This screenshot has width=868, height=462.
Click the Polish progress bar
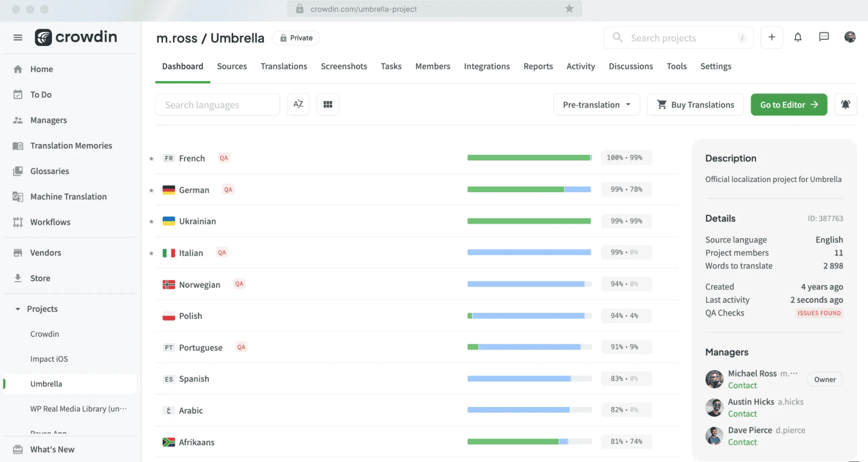tap(529, 316)
